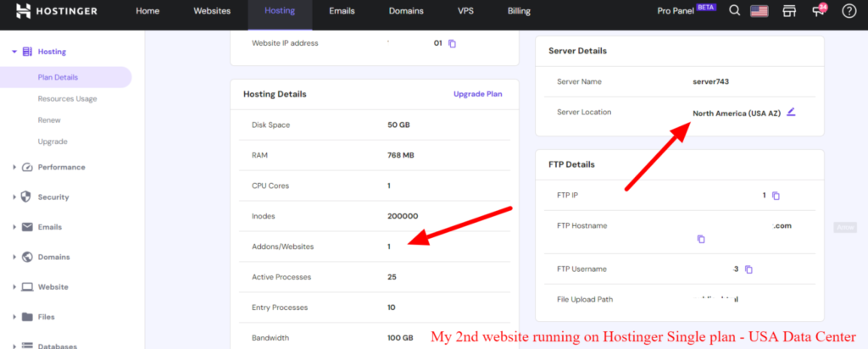Viewport: 868px width, 349px height.
Task: Copy the FTP Hostname value
Action: tap(701, 239)
